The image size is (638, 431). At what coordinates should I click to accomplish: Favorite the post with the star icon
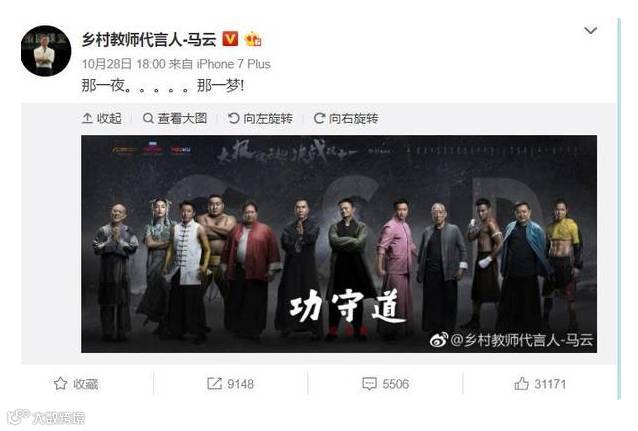[60, 383]
